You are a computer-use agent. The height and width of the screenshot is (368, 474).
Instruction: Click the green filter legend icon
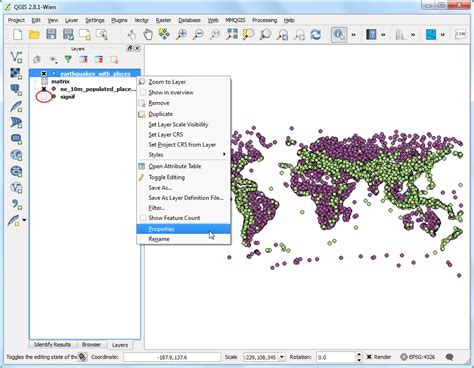(x=68, y=59)
